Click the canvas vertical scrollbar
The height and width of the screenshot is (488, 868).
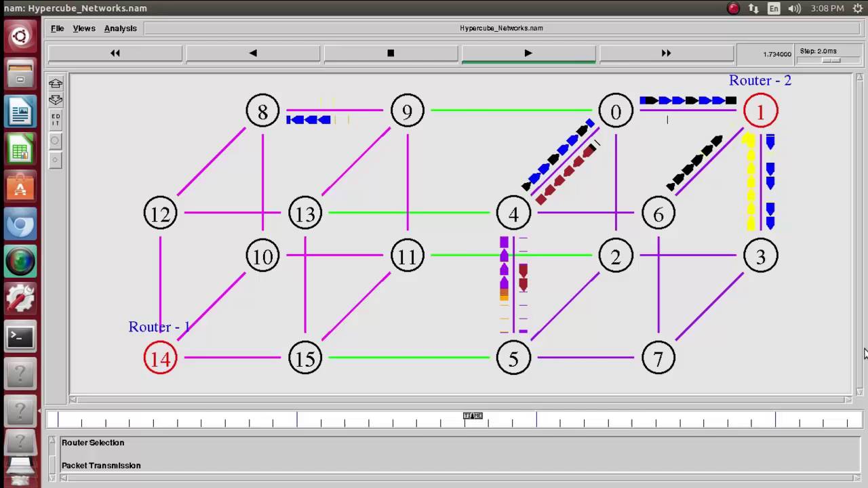860,235
